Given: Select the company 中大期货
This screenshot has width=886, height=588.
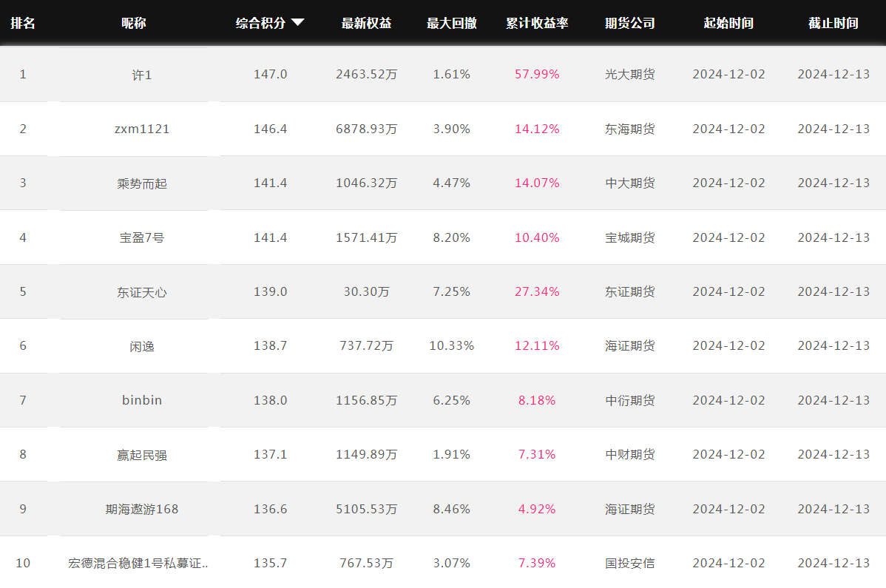Looking at the screenshot, I should pos(630,183).
